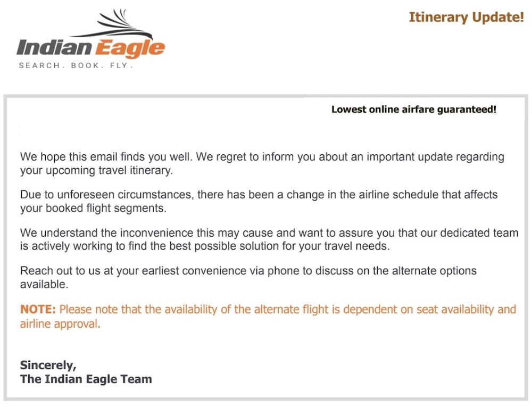
Task: Click the 'Sincerely,' closing line
Action: coord(48,366)
